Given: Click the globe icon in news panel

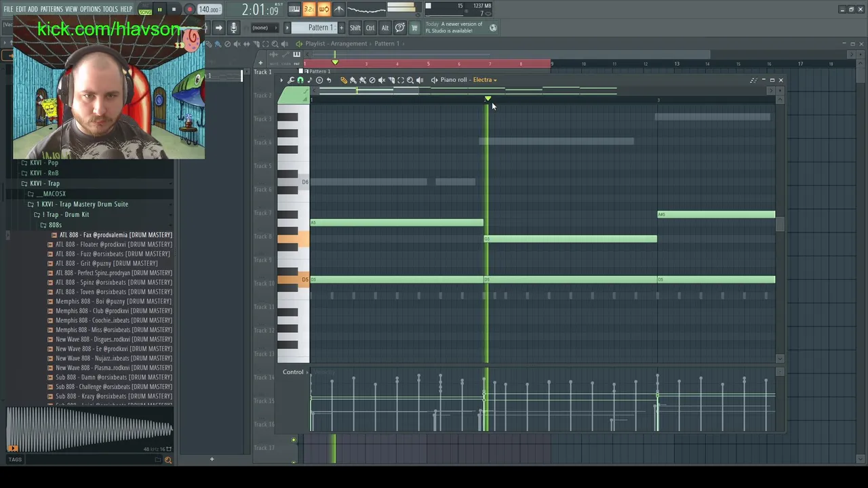Looking at the screenshot, I should point(493,28).
